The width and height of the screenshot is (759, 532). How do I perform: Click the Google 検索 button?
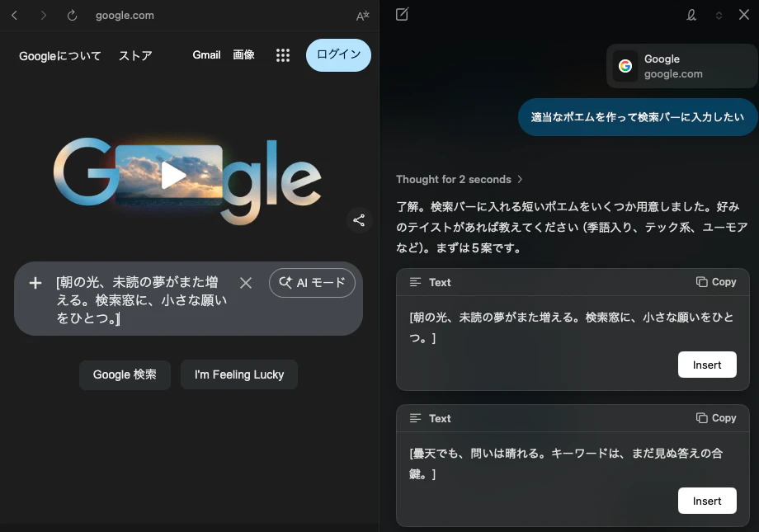pyautogui.click(x=125, y=374)
